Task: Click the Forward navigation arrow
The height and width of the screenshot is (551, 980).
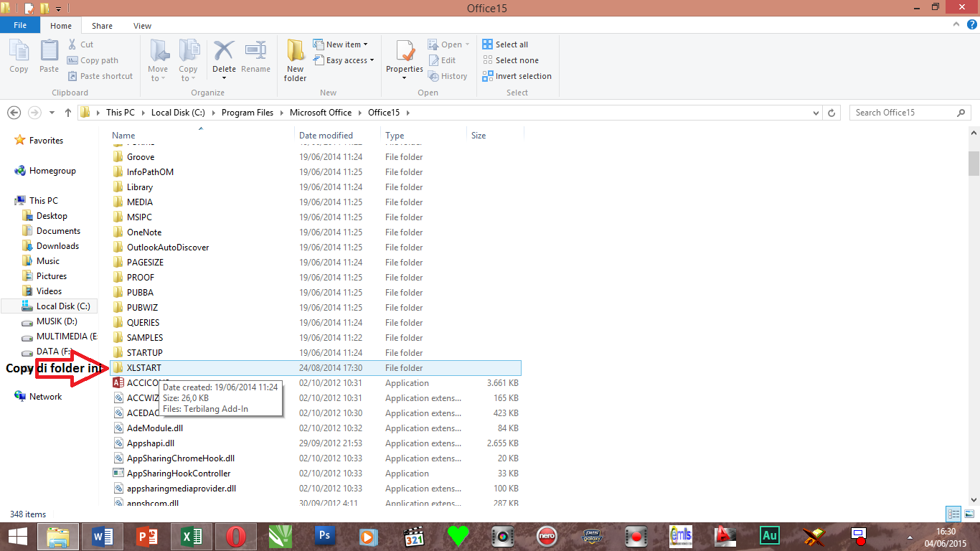Action: (x=34, y=113)
